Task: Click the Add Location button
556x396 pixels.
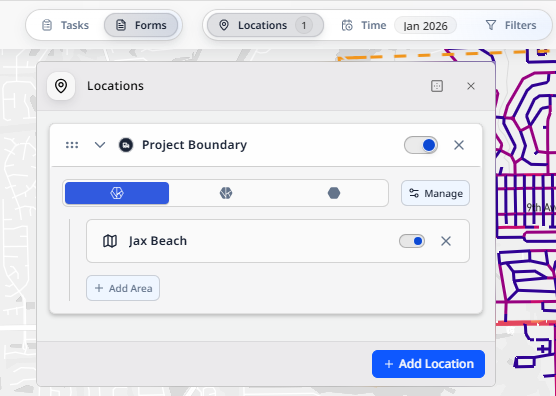Action: (x=428, y=364)
